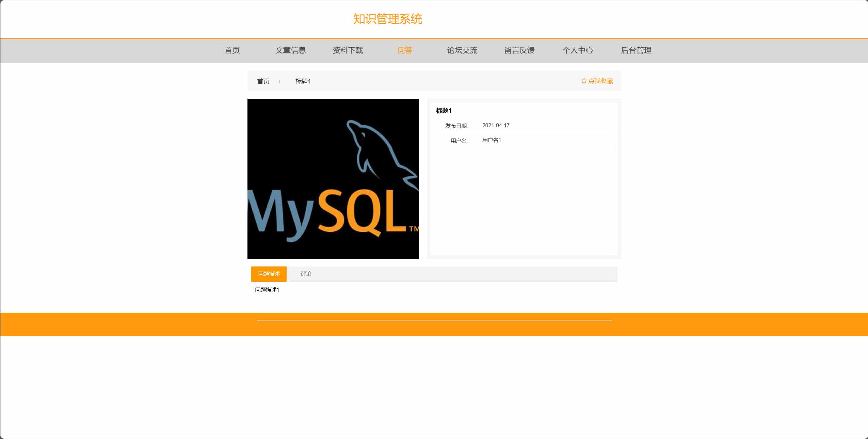Click the 用户名 label
The width and height of the screenshot is (868, 439).
click(x=460, y=141)
